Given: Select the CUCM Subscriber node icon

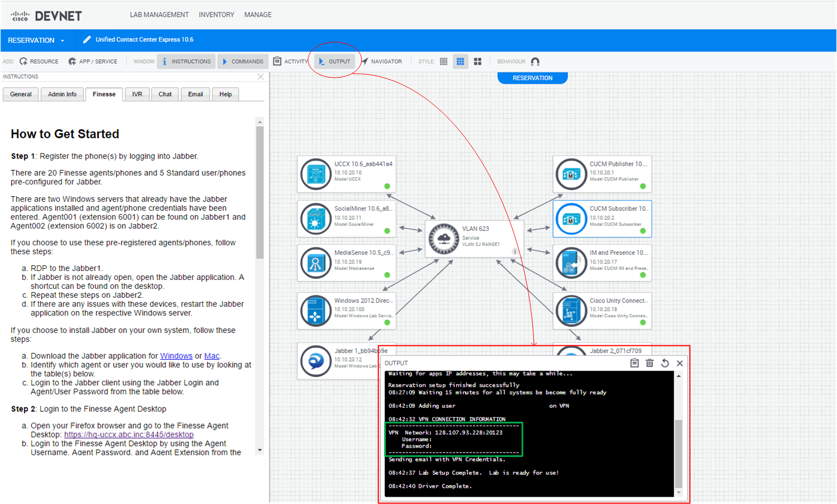Looking at the screenshot, I should [571, 218].
